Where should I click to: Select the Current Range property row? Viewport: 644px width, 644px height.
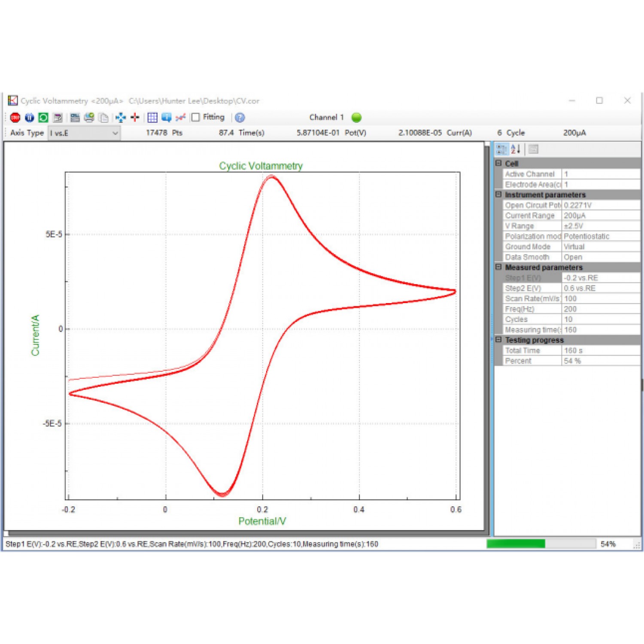click(532, 216)
